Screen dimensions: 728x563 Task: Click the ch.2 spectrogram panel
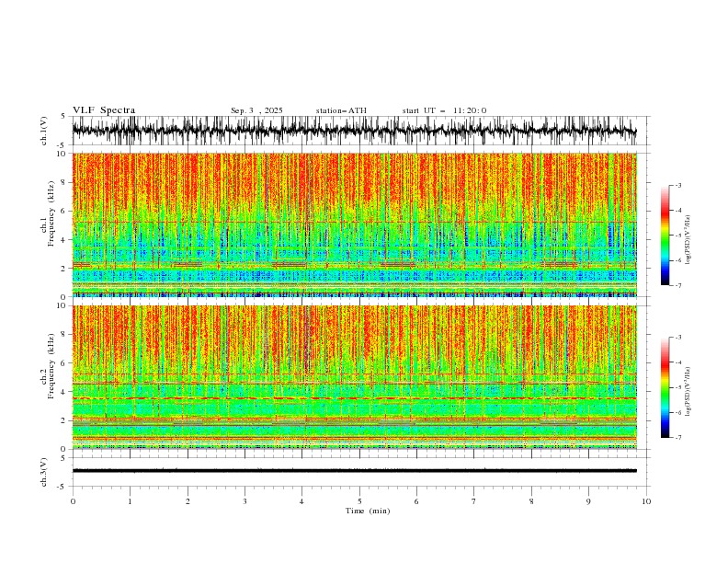[355, 377]
